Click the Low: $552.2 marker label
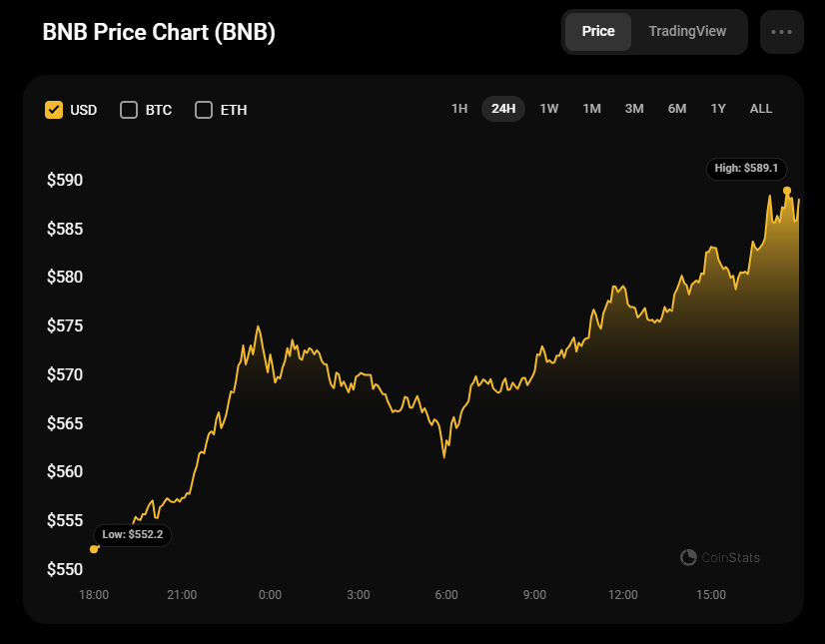This screenshot has width=825, height=644. (133, 535)
